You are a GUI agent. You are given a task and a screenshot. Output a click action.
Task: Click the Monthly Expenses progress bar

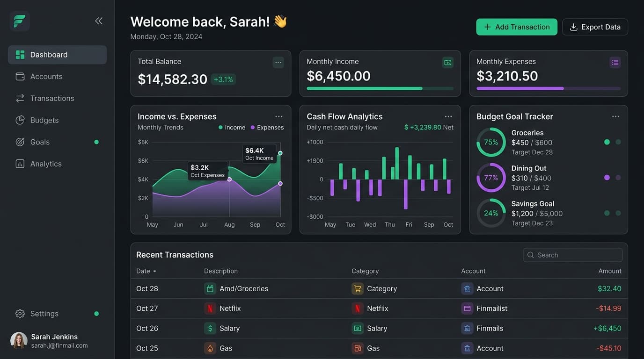549,88
